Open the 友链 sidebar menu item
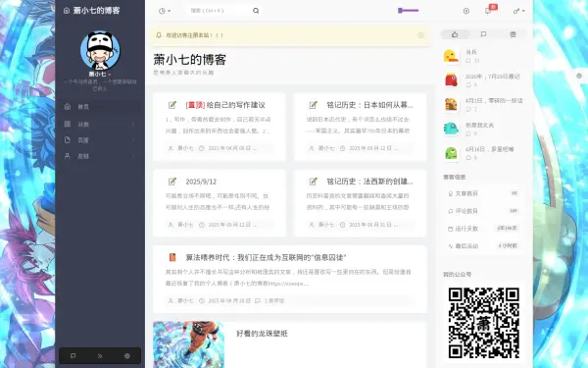 point(100,156)
